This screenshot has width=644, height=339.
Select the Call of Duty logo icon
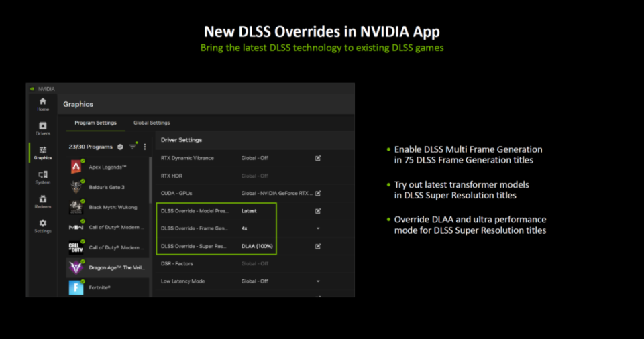(x=76, y=247)
